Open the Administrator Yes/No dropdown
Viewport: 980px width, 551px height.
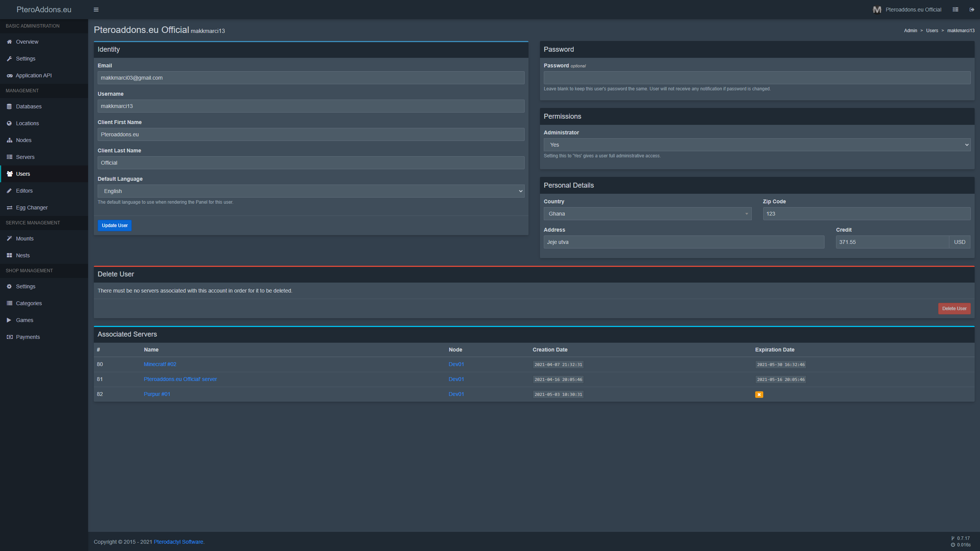(x=757, y=145)
